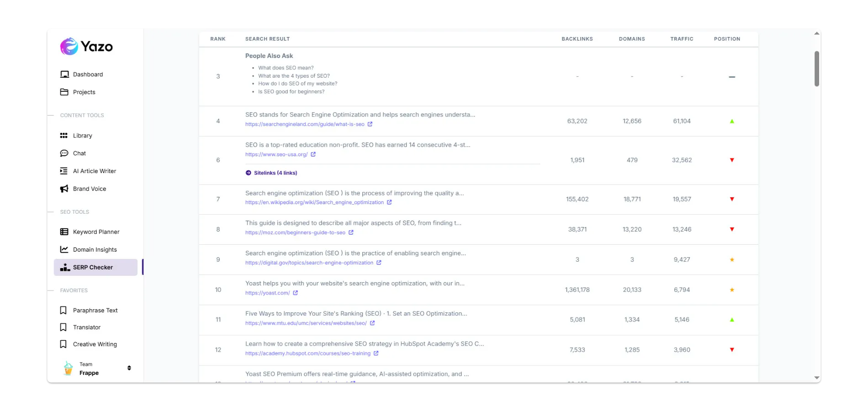Click the Creative Writing bookmark icon

point(64,344)
